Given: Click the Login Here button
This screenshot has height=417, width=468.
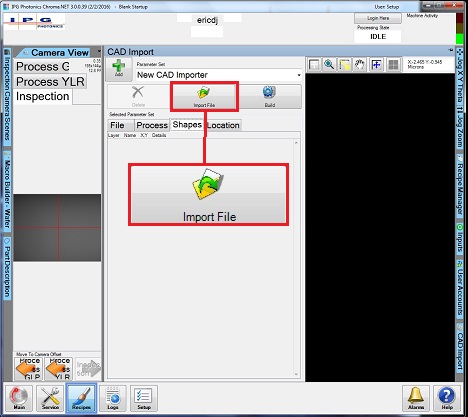Looking at the screenshot, I should (378, 18).
